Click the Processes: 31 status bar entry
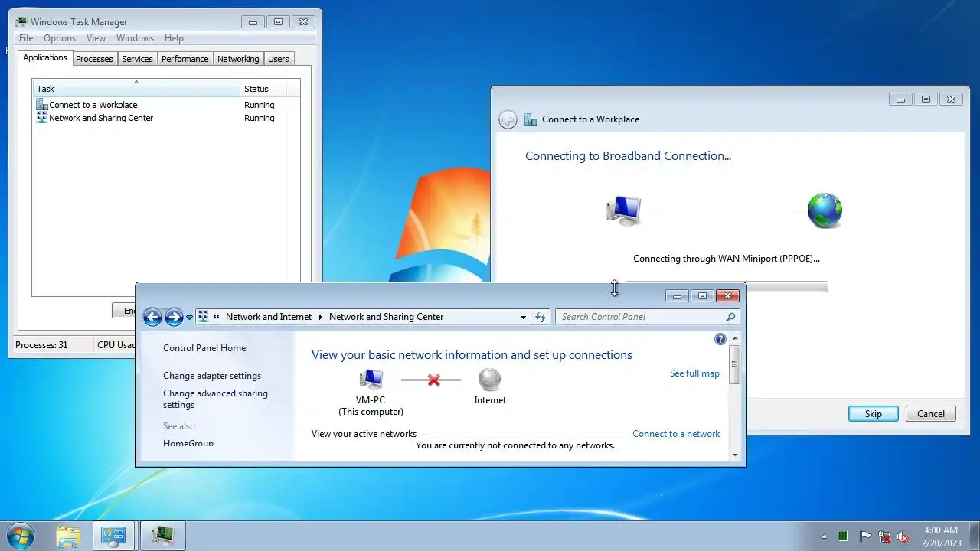980x551 pixels. (41, 345)
